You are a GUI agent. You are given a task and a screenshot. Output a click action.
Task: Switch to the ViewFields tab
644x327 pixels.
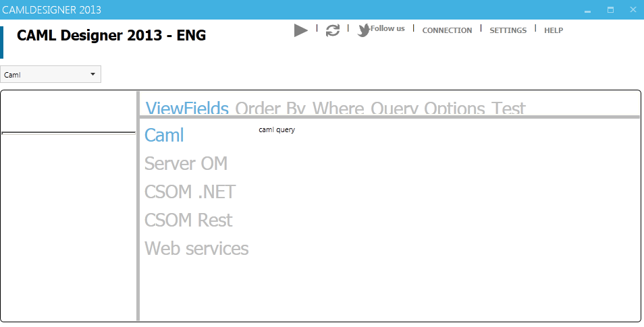[187, 109]
